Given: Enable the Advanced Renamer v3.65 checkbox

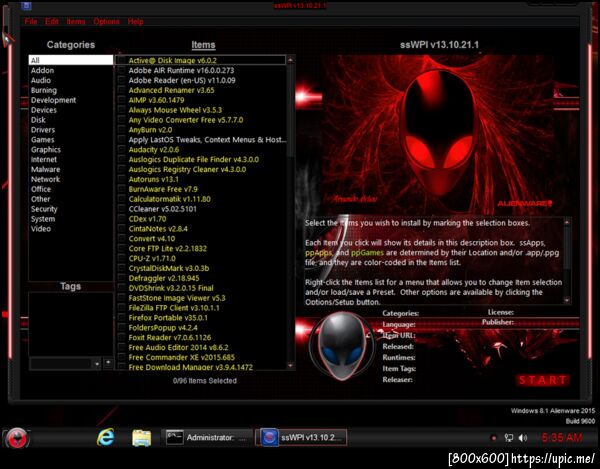Looking at the screenshot, I should point(121,90).
